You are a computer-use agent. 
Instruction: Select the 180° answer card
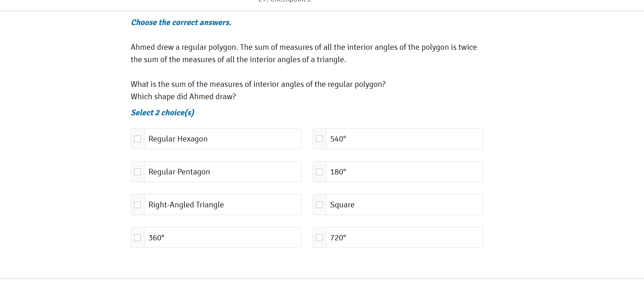click(x=397, y=171)
